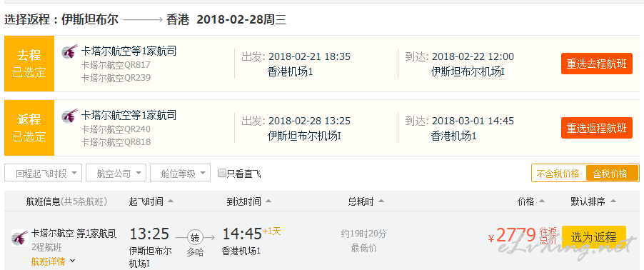Open the 航空公司 filter dropdown
This screenshot has height=270, width=644.
click(x=116, y=173)
